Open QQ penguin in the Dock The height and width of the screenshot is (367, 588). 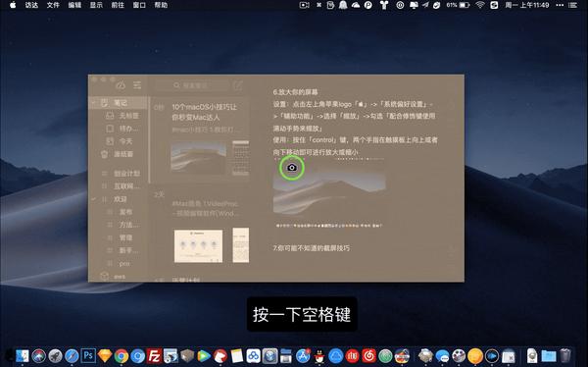click(x=319, y=356)
